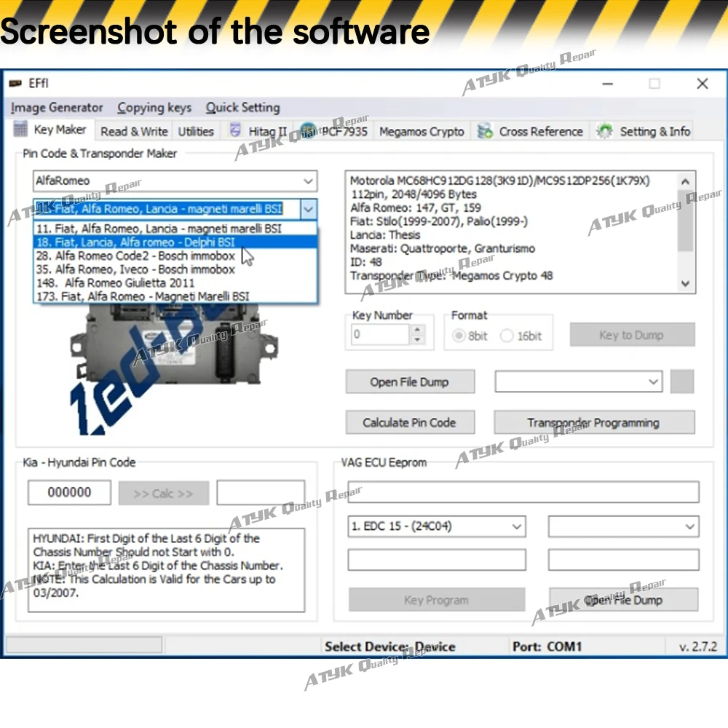
Task: Open the Copying keys menu
Action: point(154,108)
